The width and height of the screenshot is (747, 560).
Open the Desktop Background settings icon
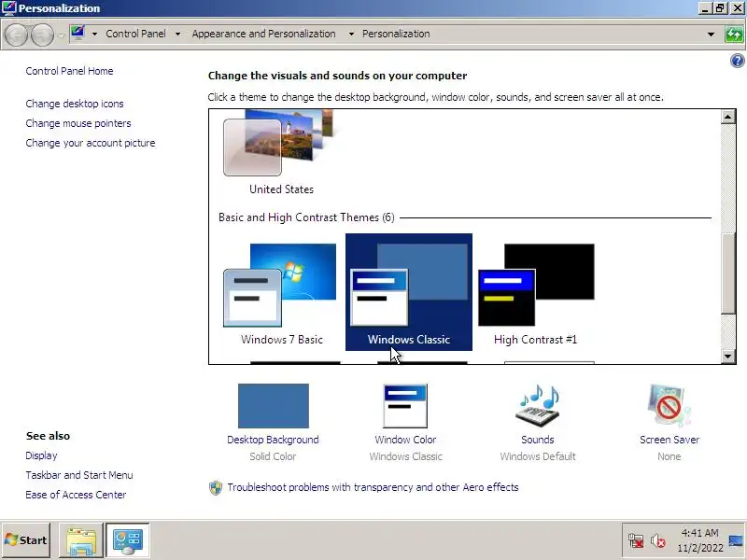pyautogui.click(x=274, y=406)
